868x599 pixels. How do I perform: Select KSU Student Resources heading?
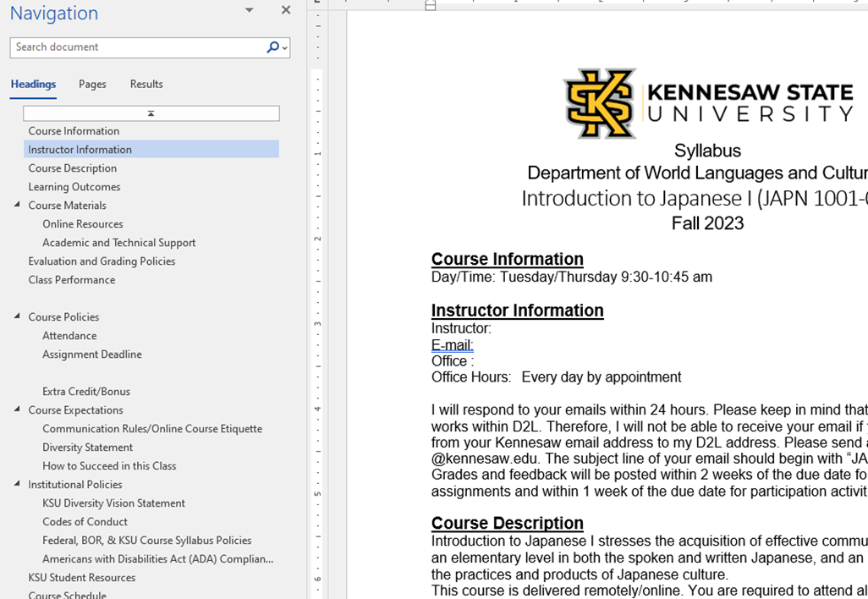click(81, 578)
